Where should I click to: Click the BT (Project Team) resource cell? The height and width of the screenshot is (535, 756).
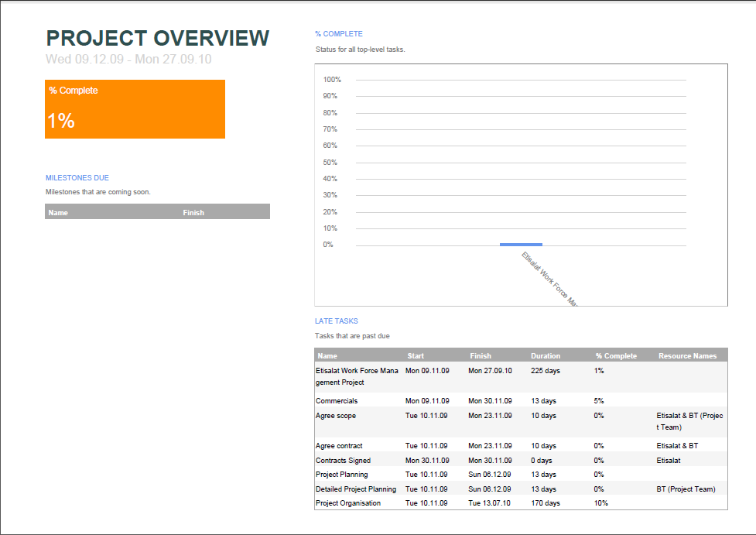point(686,489)
